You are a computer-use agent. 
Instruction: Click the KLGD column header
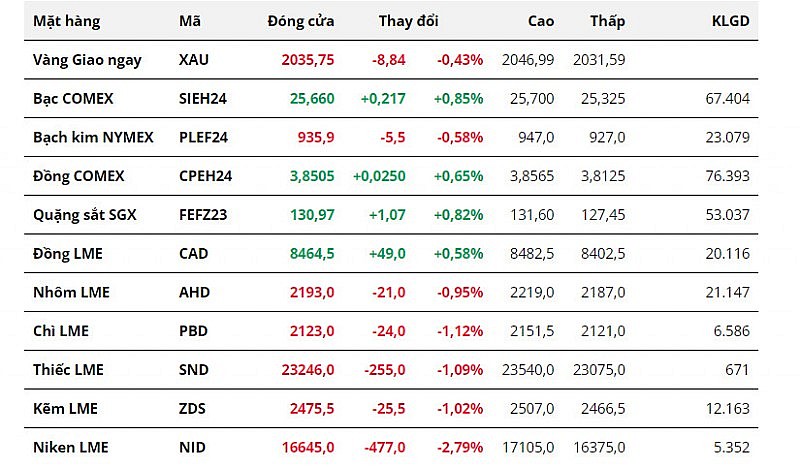(730, 21)
